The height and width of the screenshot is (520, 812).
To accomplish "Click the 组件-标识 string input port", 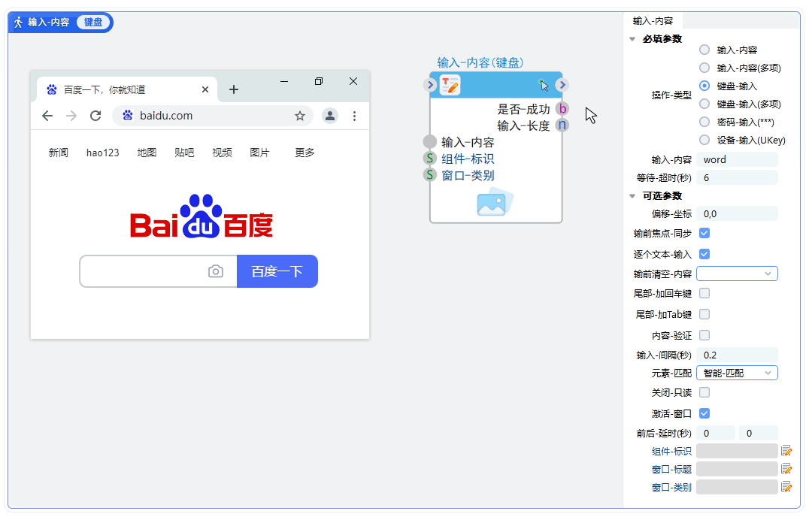I will [x=429, y=159].
